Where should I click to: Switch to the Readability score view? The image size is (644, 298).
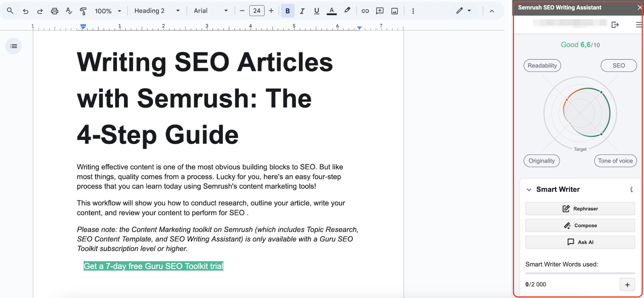coord(542,65)
